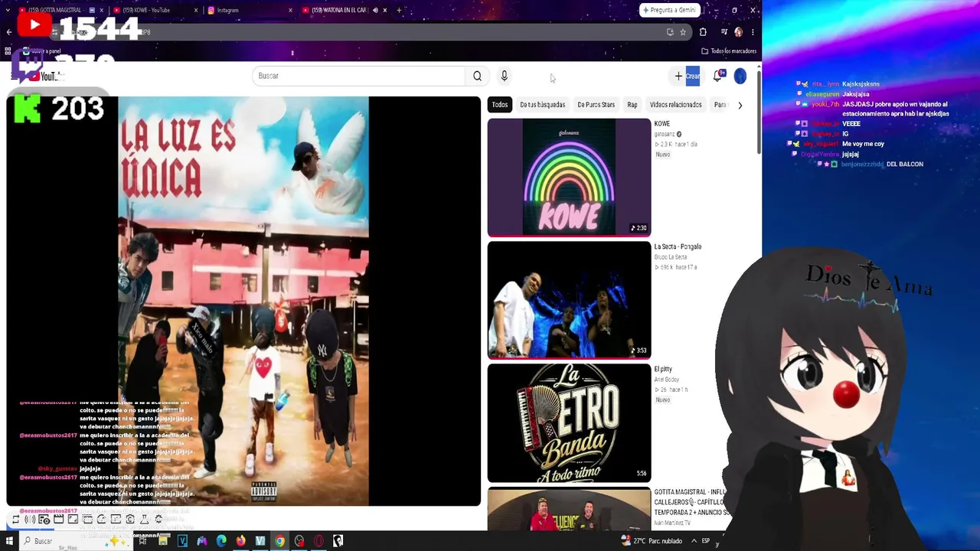
Task: Open Todos los marcadores folder
Action: (x=728, y=51)
